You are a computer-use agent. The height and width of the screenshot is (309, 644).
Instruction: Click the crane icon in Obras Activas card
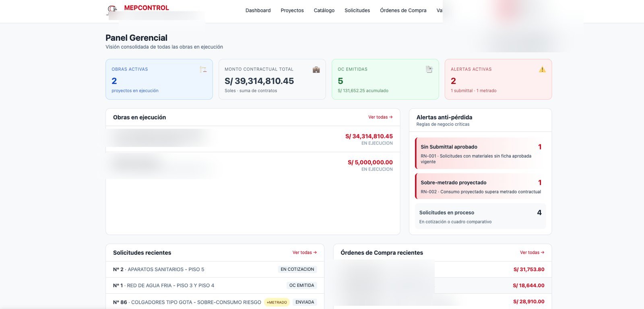pos(203,69)
